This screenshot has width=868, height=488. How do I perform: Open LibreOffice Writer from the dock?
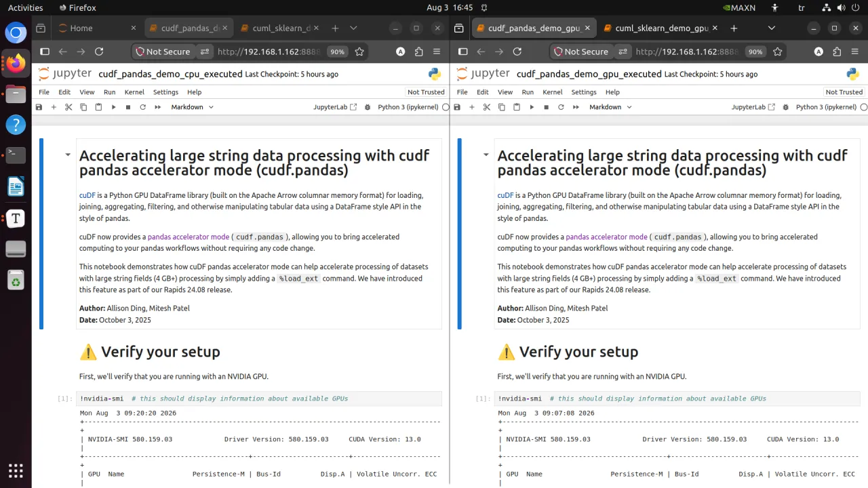(16, 186)
